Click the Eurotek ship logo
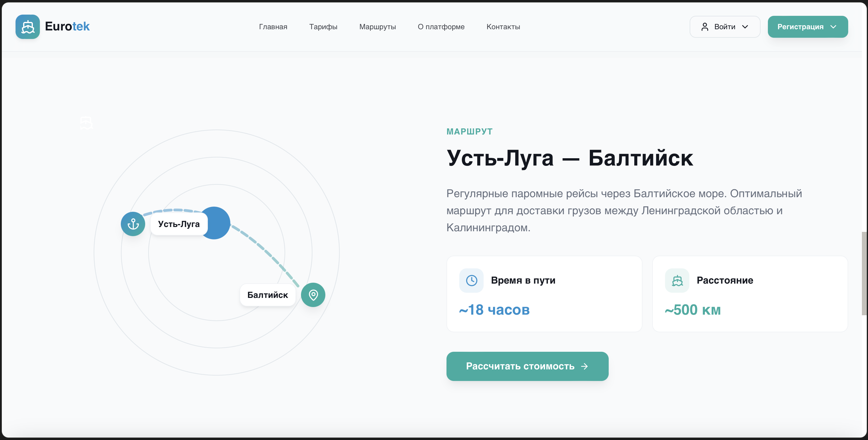This screenshot has width=868, height=440. [27, 26]
